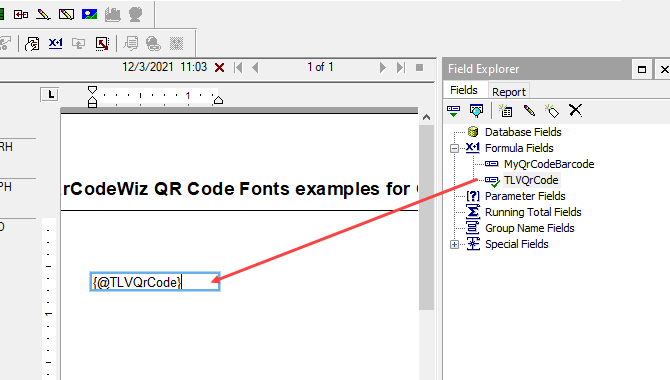Click the stop square button

point(420,68)
